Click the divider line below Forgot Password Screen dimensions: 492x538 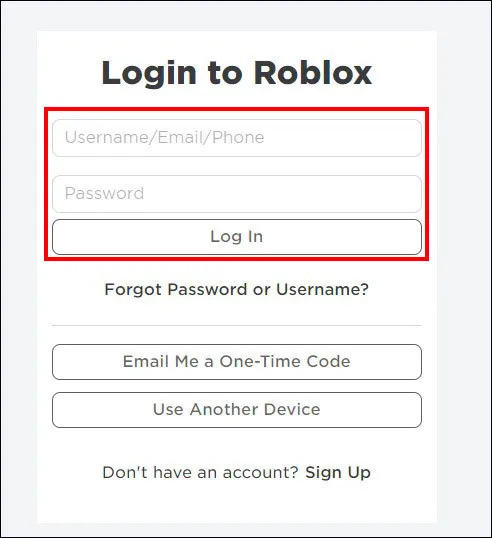237,325
